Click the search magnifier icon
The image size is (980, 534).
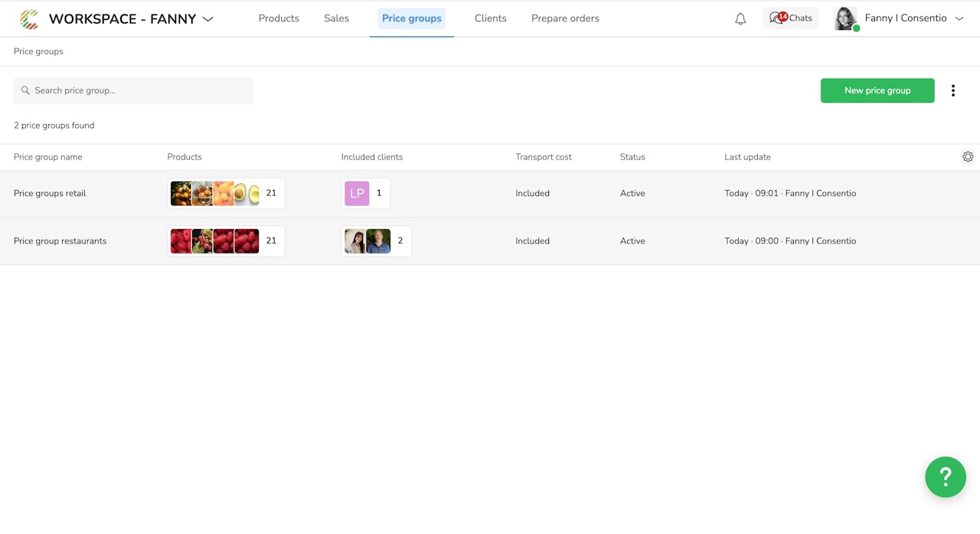[25, 90]
